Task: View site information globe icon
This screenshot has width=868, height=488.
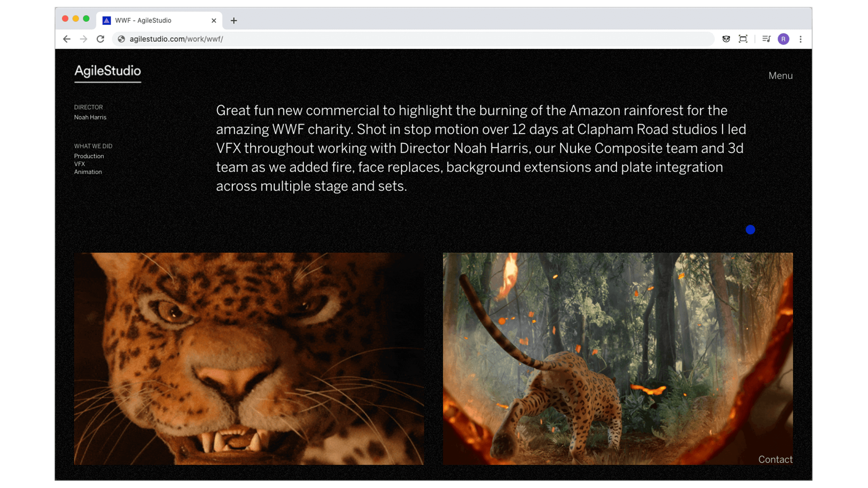Action: click(x=122, y=39)
